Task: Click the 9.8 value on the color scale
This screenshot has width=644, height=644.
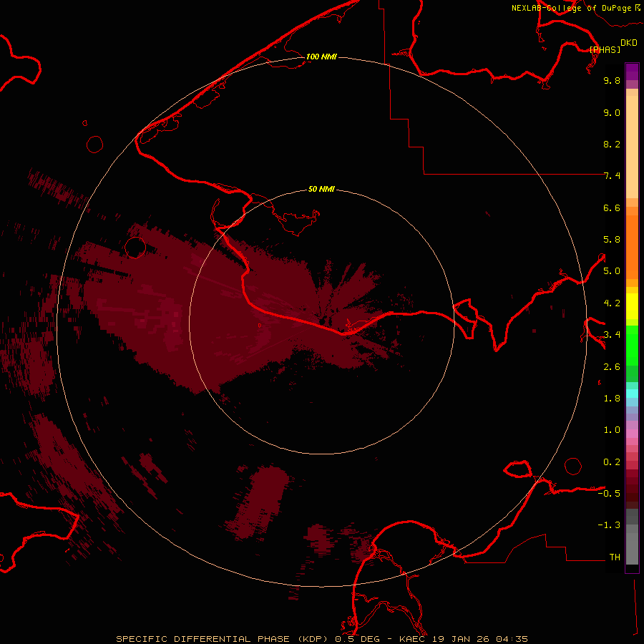Action: point(612,80)
